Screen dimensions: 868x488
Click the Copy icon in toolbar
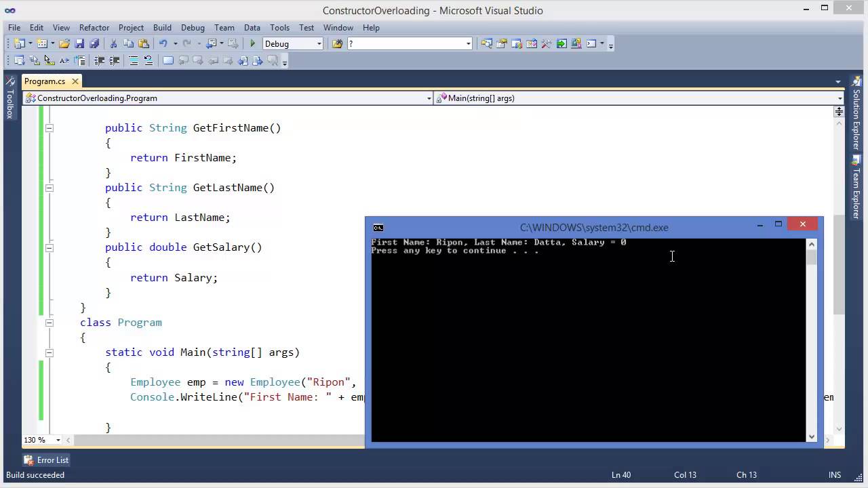tap(128, 43)
